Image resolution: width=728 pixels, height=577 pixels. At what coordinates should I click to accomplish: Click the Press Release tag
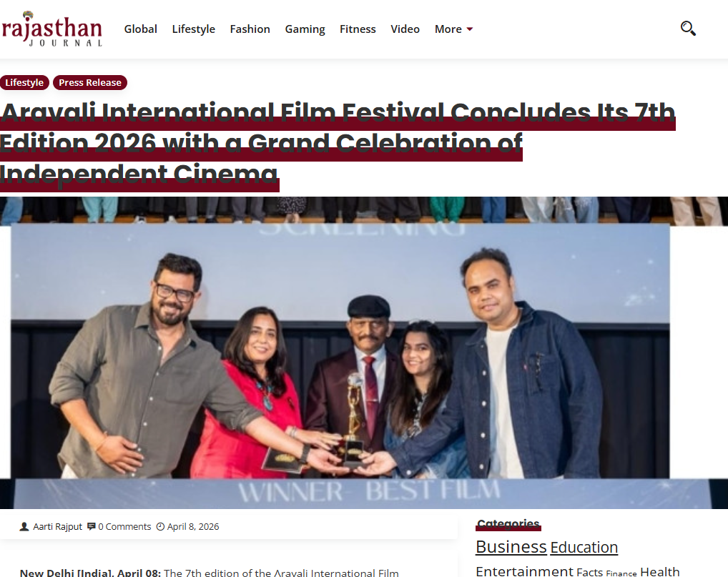90,83
